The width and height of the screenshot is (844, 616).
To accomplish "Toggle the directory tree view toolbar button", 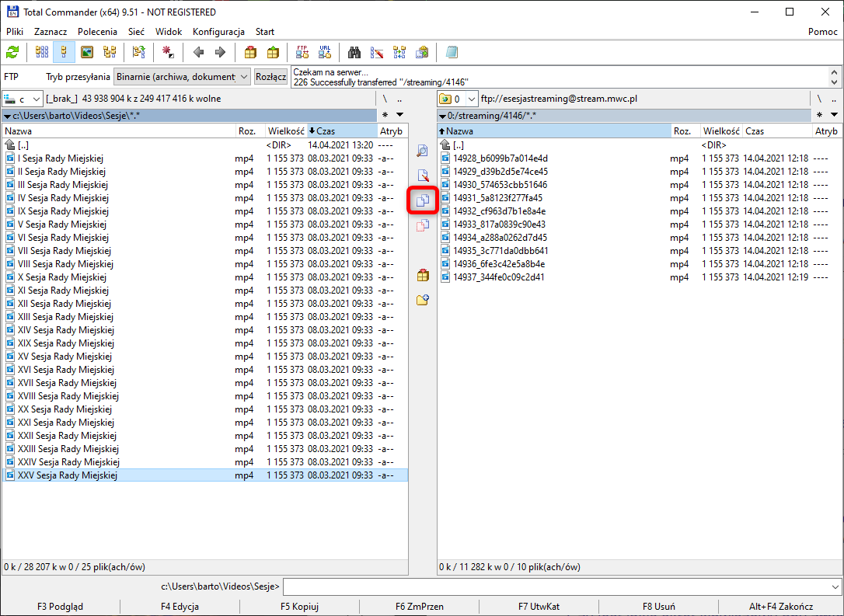I will point(110,52).
